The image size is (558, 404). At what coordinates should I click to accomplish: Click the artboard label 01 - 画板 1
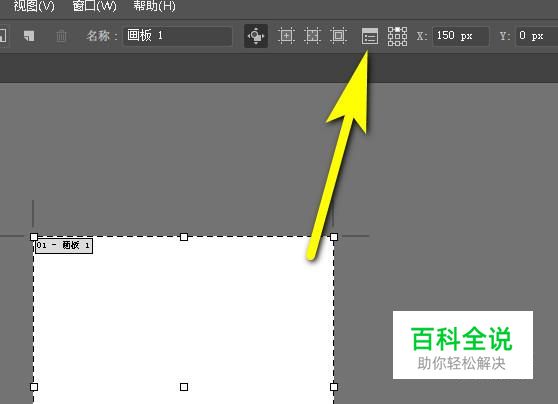tap(64, 246)
